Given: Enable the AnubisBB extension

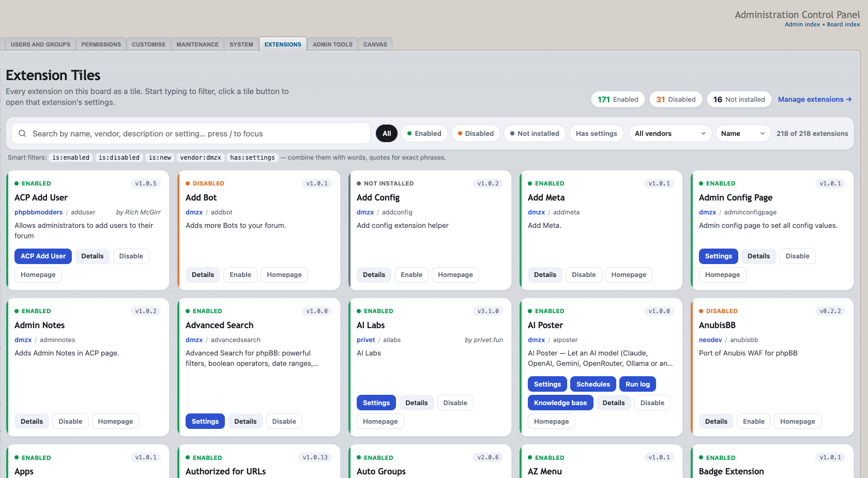Looking at the screenshot, I should pos(754,422).
